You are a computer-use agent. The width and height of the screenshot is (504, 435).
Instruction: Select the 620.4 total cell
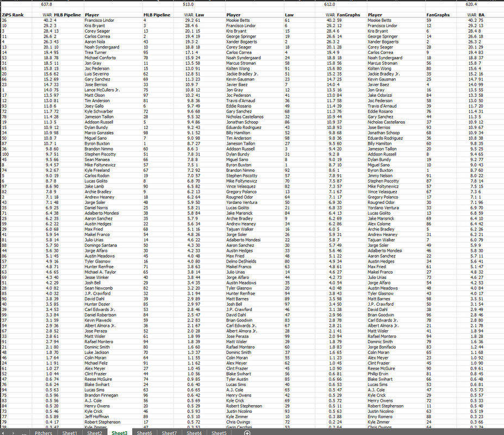pos(468,4)
